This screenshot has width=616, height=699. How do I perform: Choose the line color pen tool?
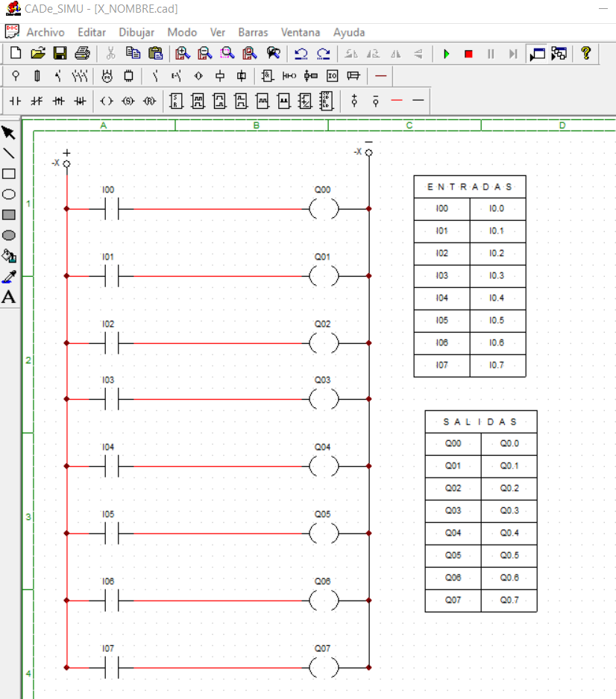pos(9,277)
